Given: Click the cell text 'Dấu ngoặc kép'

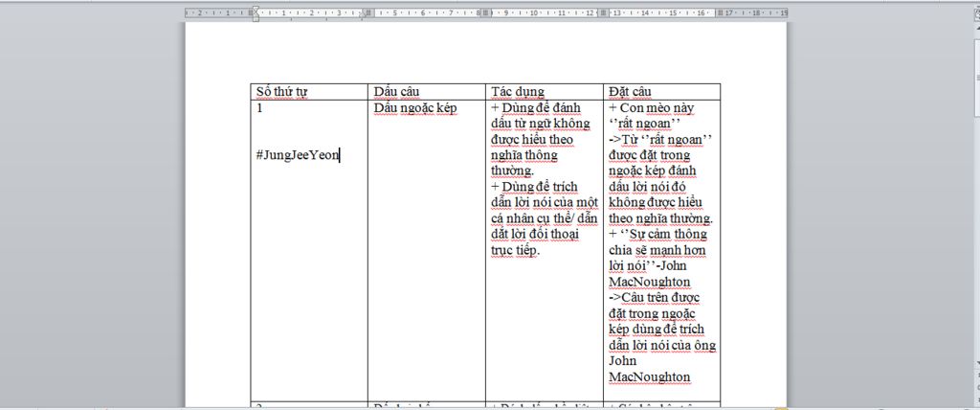Looking at the screenshot, I should click(415, 108).
